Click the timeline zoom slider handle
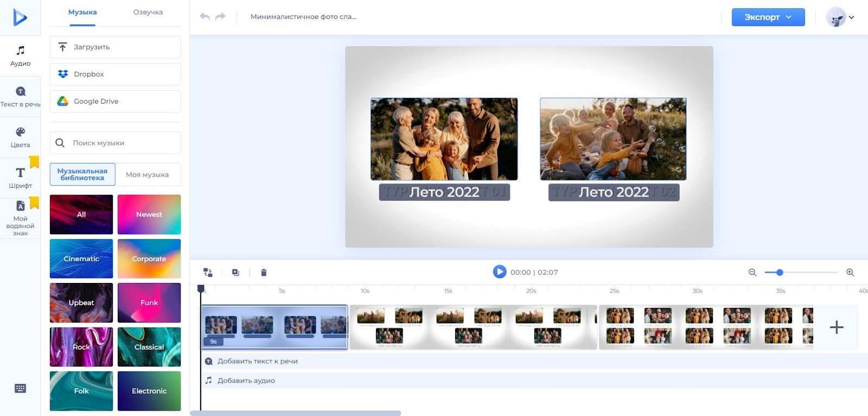The width and height of the screenshot is (868, 416). click(x=780, y=273)
